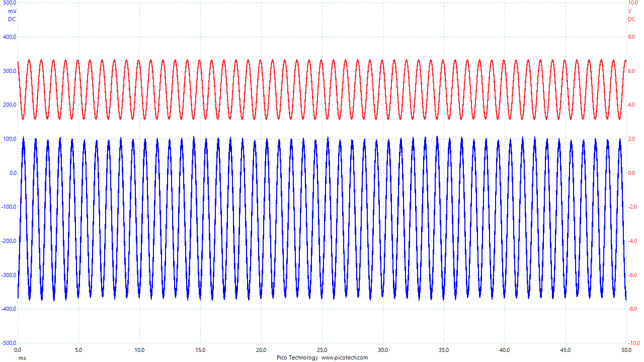This screenshot has height=362, width=644.
Task: Click the blue DC coupling label
Action: point(12,19)
